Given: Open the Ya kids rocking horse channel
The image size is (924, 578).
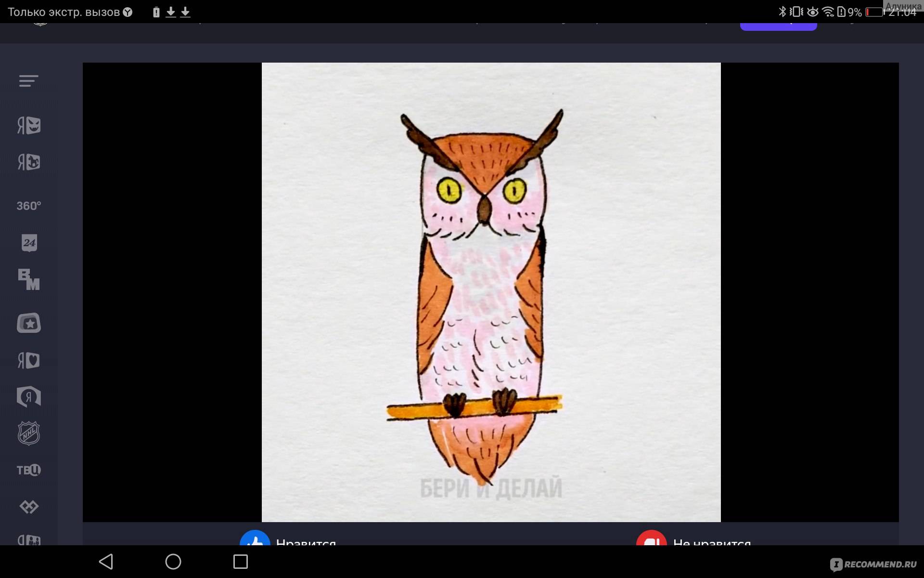Looking at the screenshot, I should coord(28,162).
